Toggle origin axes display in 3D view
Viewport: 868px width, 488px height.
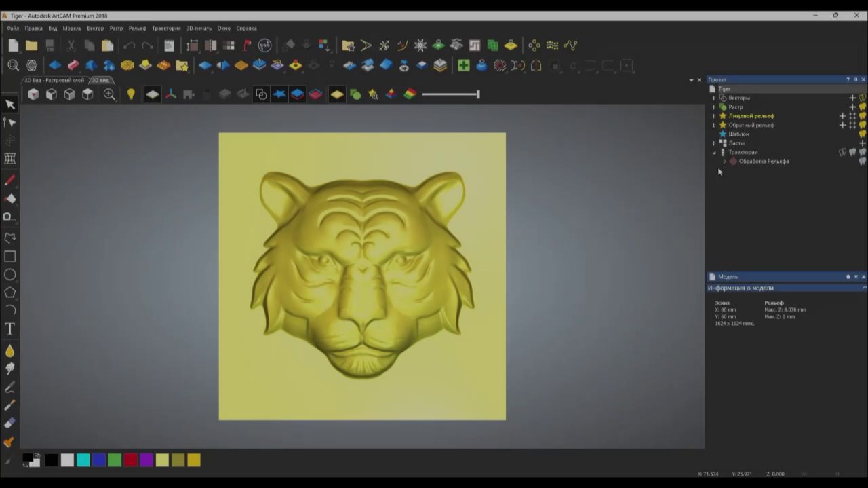coord(171,94)
